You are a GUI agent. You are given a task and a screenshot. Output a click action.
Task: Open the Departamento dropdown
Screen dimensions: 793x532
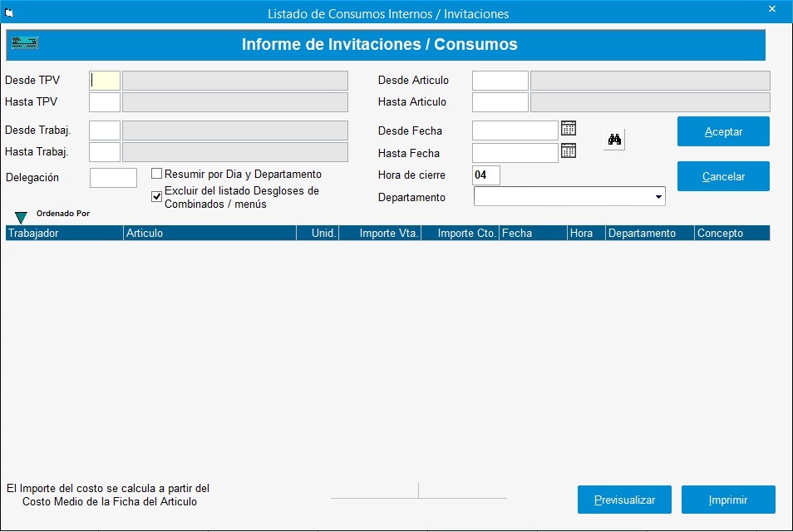659,196
